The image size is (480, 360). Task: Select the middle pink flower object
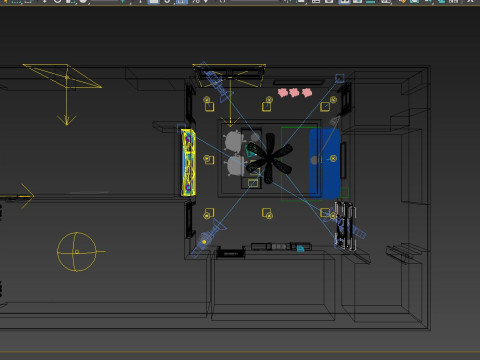(x=294, y=92)
